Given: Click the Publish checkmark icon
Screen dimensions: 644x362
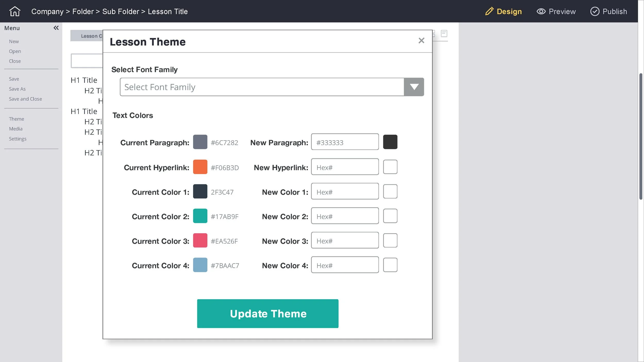Looking at the screenshot, I should (595, 11).
